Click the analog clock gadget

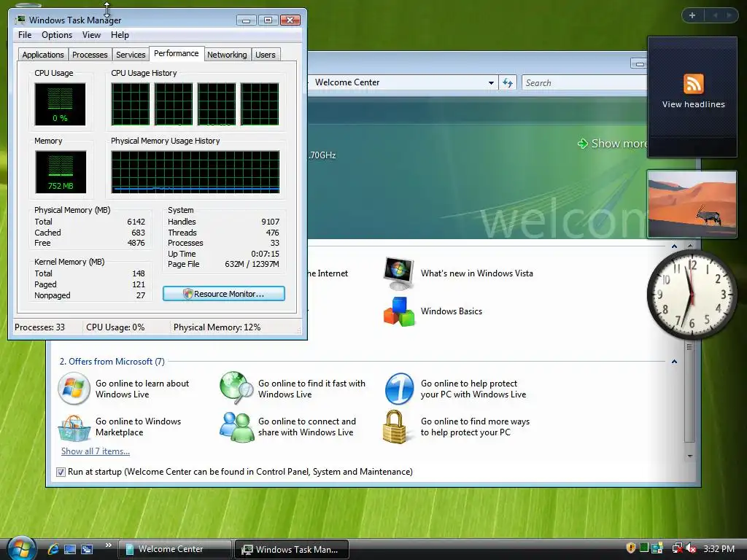pyautogui.click(x=692, y=295)
